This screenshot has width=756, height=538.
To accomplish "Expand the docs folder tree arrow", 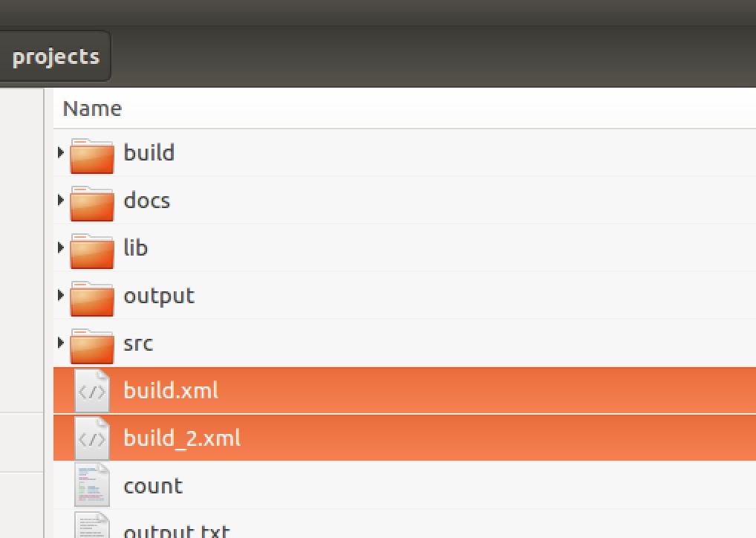I will [60, 200].
